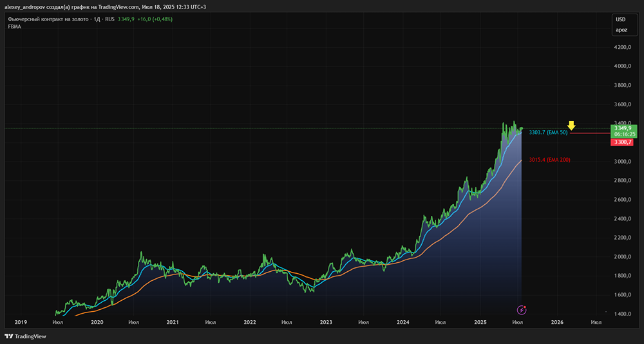Click the 3600,0 price axis label
Image resolution: width=644 pixels, height=344 pixels.
(x=623, y=104)
